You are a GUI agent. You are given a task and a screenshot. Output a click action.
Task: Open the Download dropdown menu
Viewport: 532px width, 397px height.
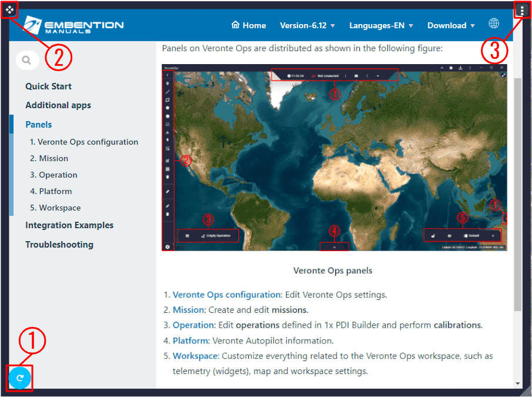pos(451,25)
